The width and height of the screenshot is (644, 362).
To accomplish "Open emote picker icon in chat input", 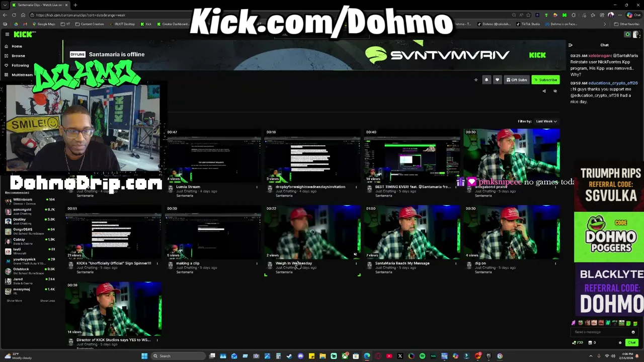I will tap(633, 332).
